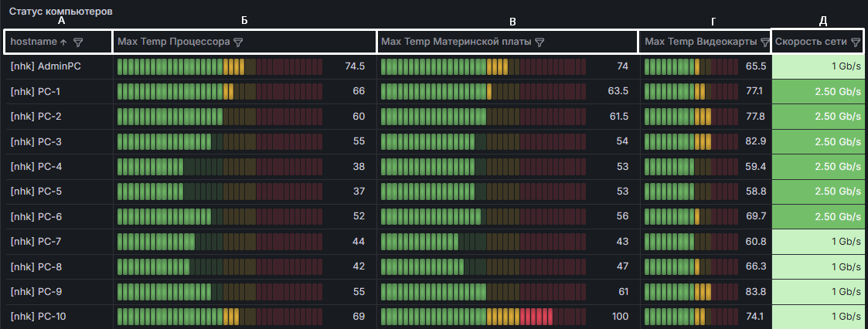The width and height of the screenshot is (868, 329).
Task: Click CPU temperature value 38 for PC-4
Action: 359,167
